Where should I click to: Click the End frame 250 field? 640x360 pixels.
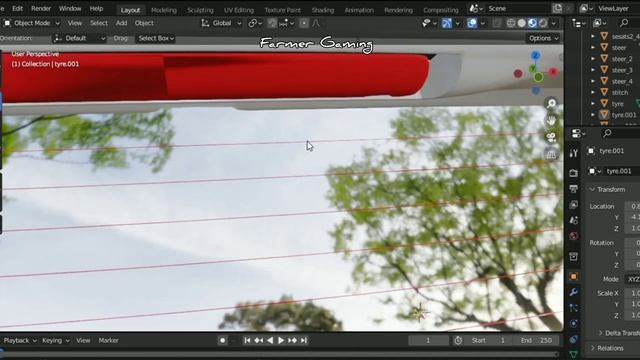click(x=536, y=340)
